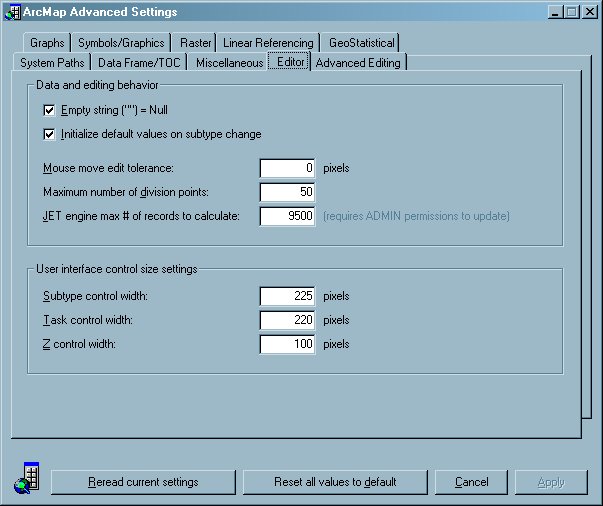This screenshot has height=506, width=603.
Task: Open the Symbols/Graphics tab
Action: coord(121,43)
